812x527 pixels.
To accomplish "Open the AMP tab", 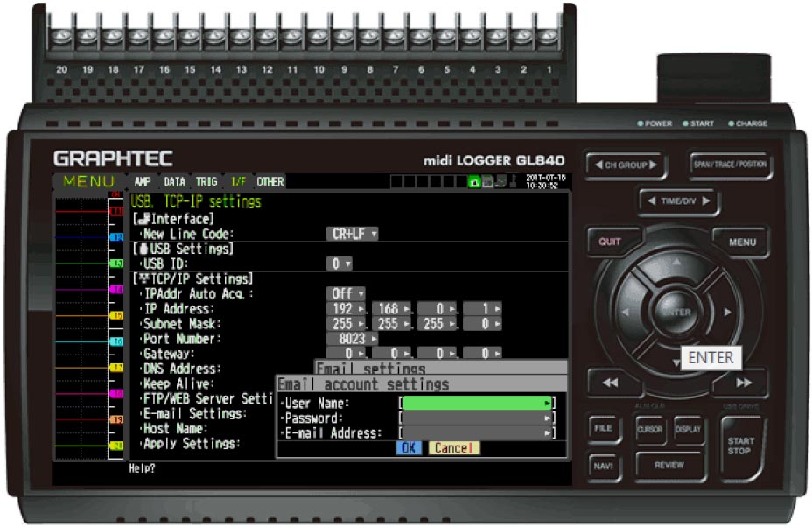I will coord(143,182).
